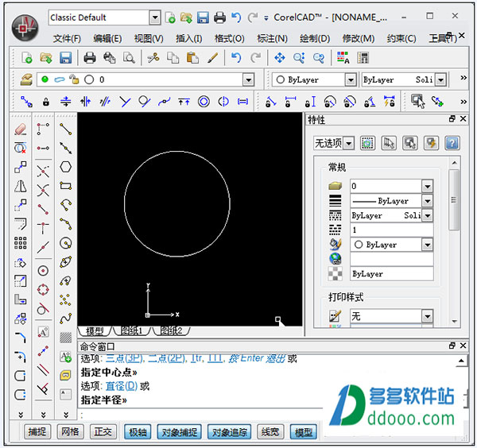Screen dimensions: 477x448
Task: Select the rectangular Pattern array tool
Action: [21, 243]
